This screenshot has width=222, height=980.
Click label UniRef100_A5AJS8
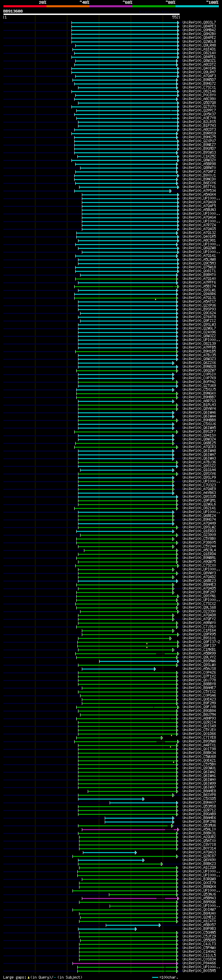(199, 669)
